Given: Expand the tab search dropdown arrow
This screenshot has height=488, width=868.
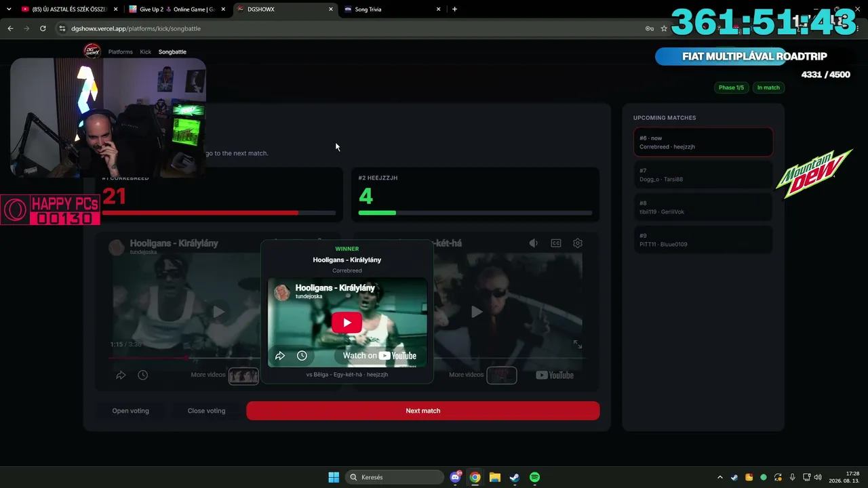Looking at the screenshot, I should pos(9,9).
